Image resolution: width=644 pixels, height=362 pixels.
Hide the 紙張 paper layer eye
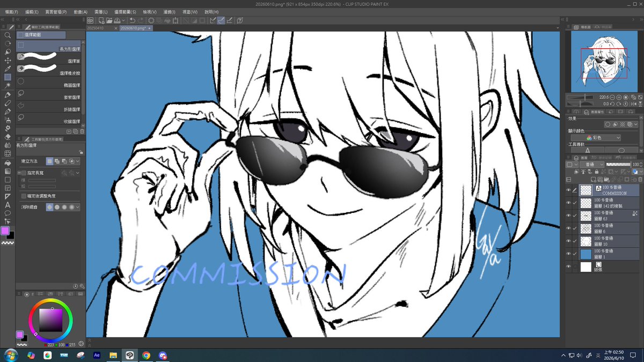[568, 267]
